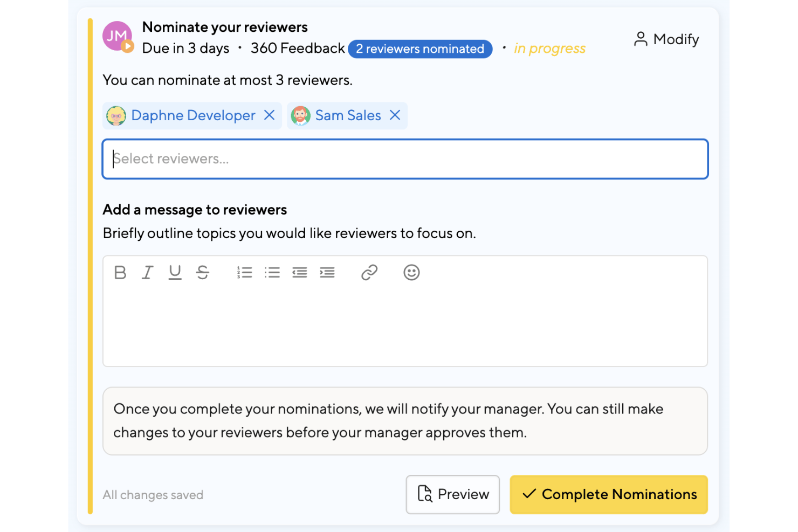Image resolution: width=798 pixels, height=532 pixels.
Task: Toggle bold formatting in message editor
Action: [120, 273]
